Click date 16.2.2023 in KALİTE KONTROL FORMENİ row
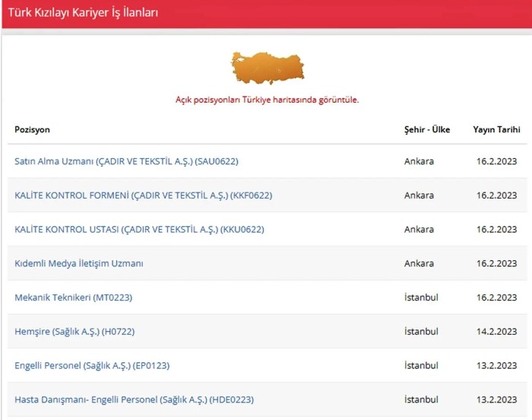This screenshot has height=420, width=532. 496,195
